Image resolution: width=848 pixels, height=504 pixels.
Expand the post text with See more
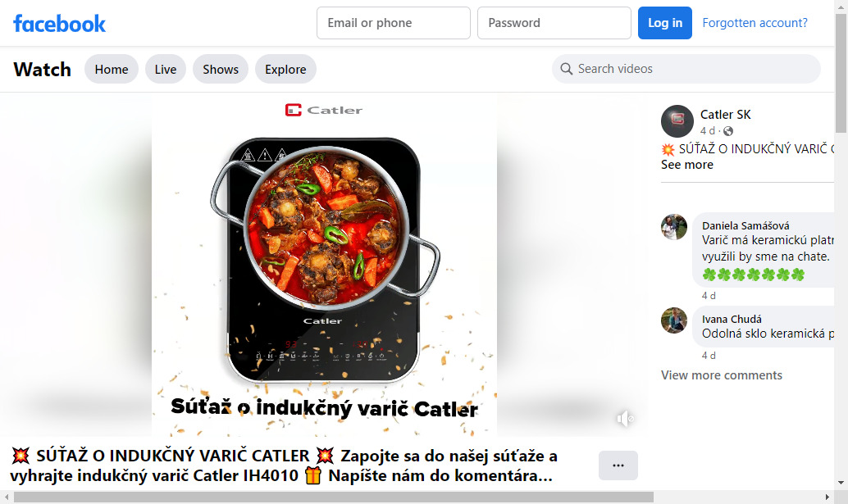(686, 165)
